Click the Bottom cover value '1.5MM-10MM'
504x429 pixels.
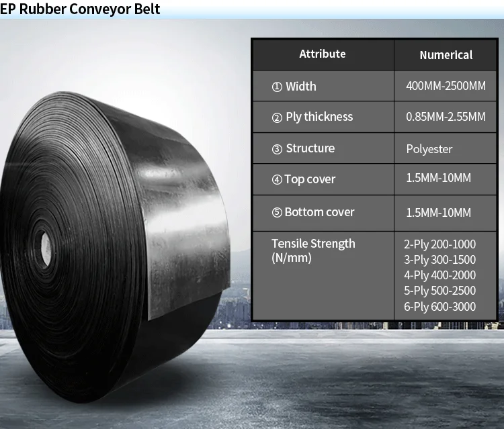coord(438,212)
